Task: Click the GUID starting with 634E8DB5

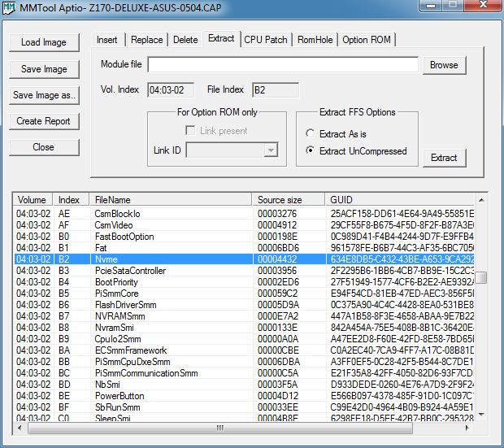Action: [402, 259]
